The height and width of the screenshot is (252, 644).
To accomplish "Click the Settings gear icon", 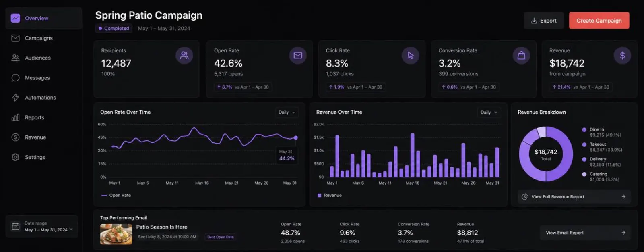I will (x=15, y=157).
